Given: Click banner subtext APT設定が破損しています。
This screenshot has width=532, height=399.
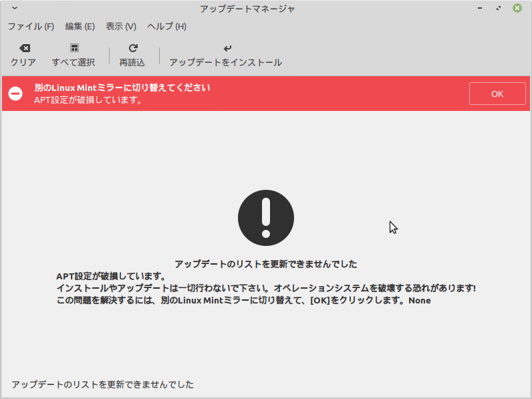Looking at the screenshot, I should pos(88,100).
